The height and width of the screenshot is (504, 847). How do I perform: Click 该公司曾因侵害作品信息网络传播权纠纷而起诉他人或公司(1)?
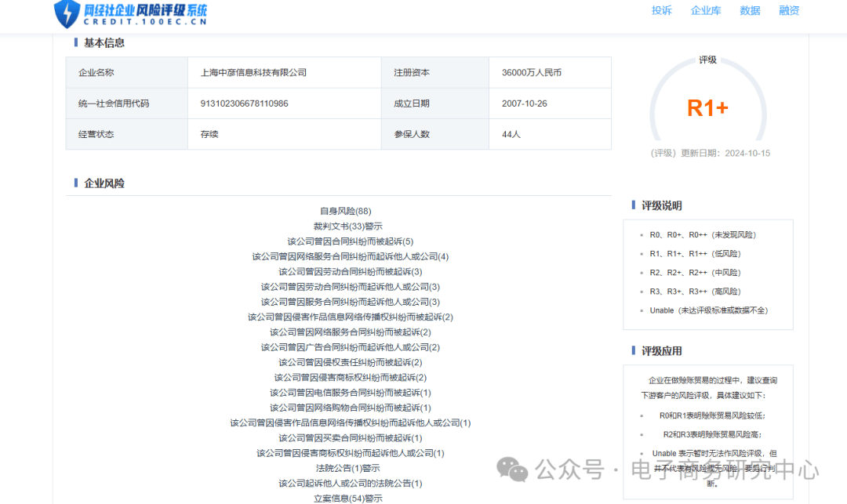pyautogui.click(x=350, y=422)
